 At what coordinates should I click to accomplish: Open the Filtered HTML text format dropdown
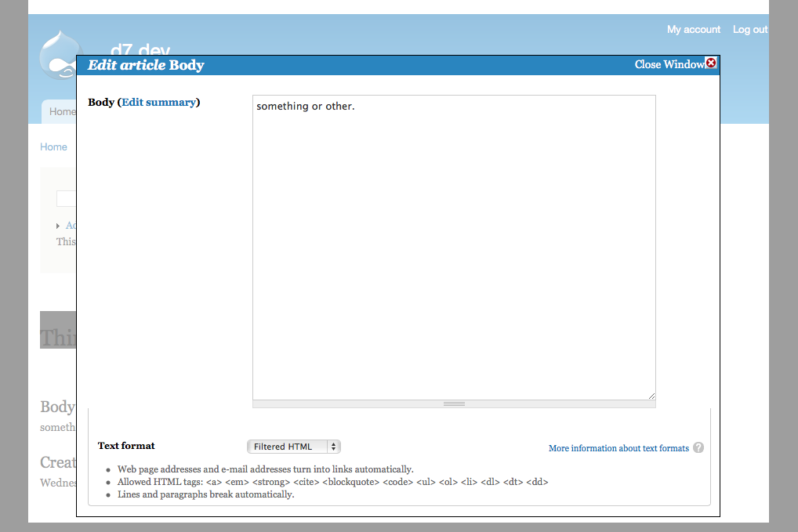[x=293, y=446]
